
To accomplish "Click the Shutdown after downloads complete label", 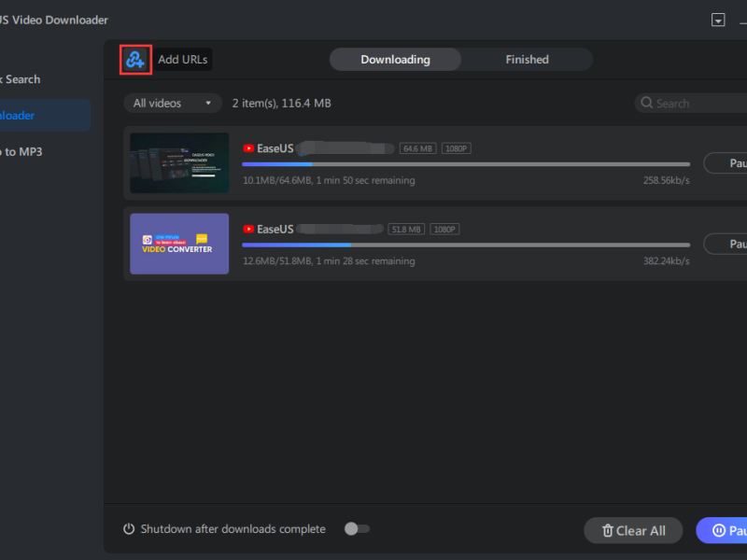I will click(x=233, y=529).
